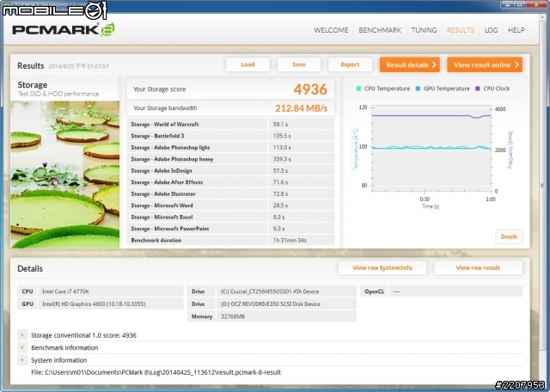This screenshot has height=392, width=550.
Task: Click the PCMark 8 logo
Action: pyautogui.click(x=64, y=29)
